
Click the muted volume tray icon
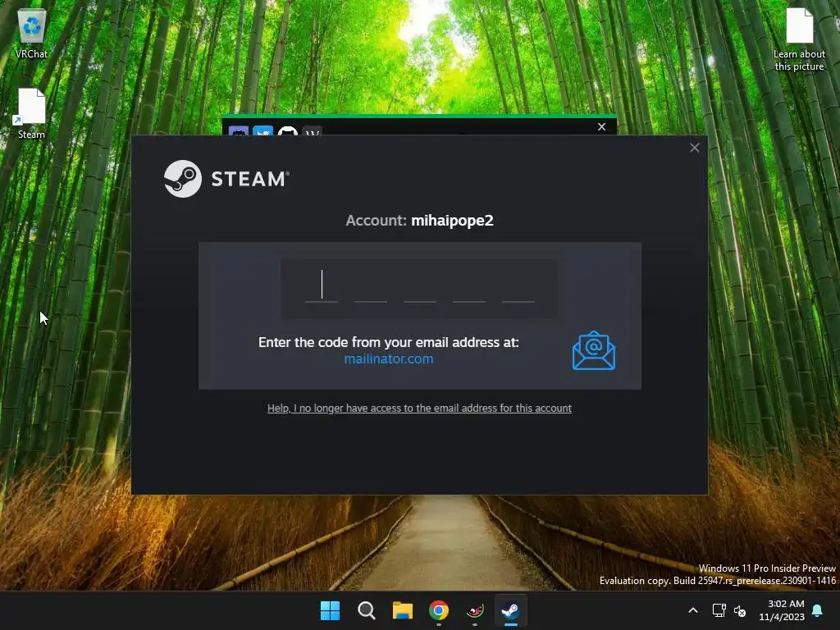tap(740, 610)
